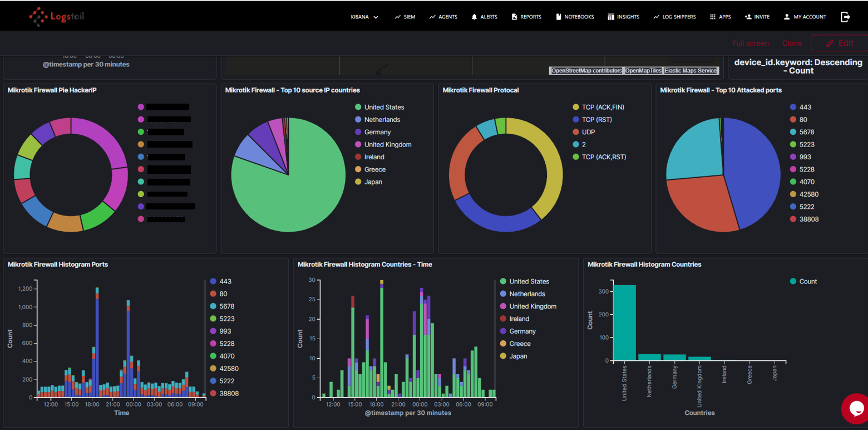Click the Alerts bell icon
This screenshot has width=868, height=430.
pos(474,17)
